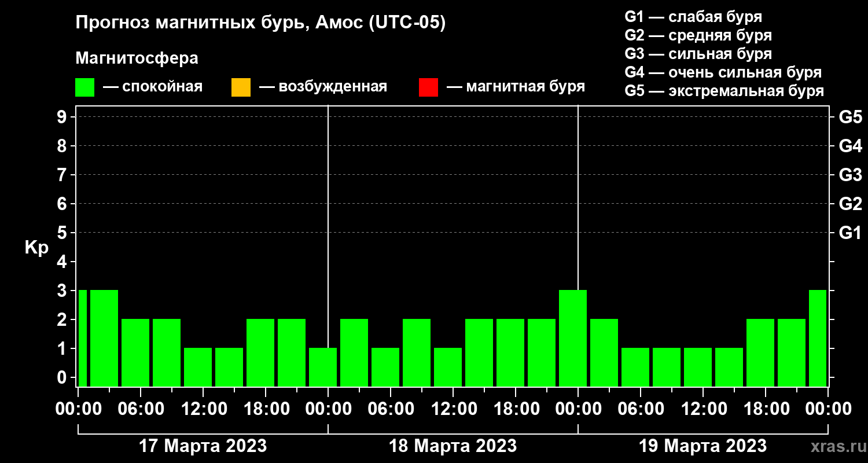Click the chart title 'Прогноз магнитных бурь, Амос (UTC-05)'
Image resolution: width=868 pixels, height=463 pixels.
[261, 23]
